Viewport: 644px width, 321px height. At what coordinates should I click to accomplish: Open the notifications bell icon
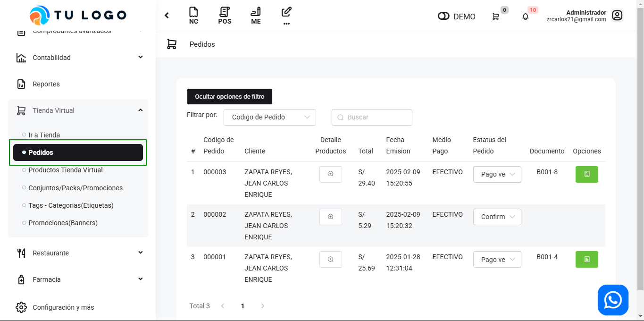click(x=525, y=17)
